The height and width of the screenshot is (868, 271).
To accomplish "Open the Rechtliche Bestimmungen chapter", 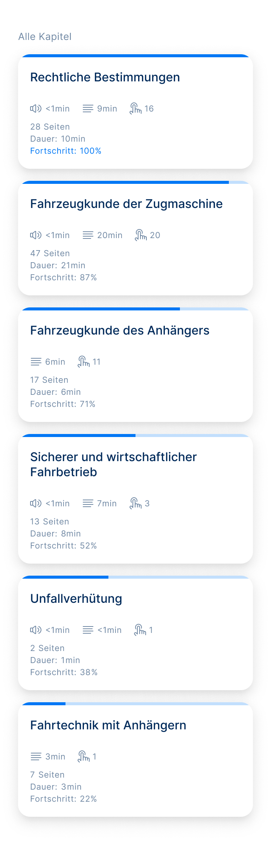I will tap(105, 77).
